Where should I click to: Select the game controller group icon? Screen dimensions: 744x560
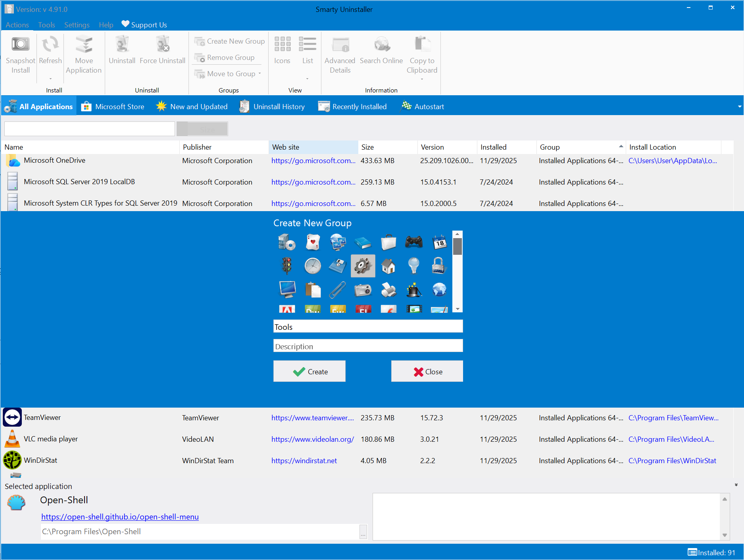pyautogui.click(x=414, y=242)
